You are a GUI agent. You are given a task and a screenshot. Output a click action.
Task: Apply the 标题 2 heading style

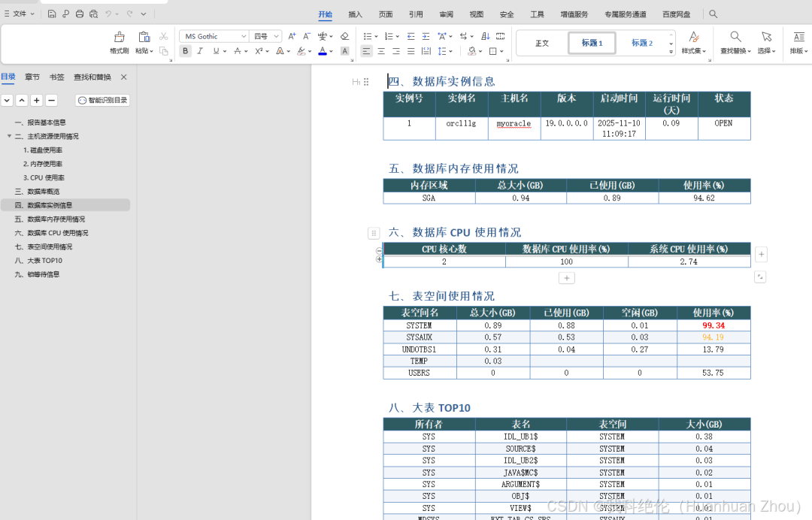(x=642, y=43)
